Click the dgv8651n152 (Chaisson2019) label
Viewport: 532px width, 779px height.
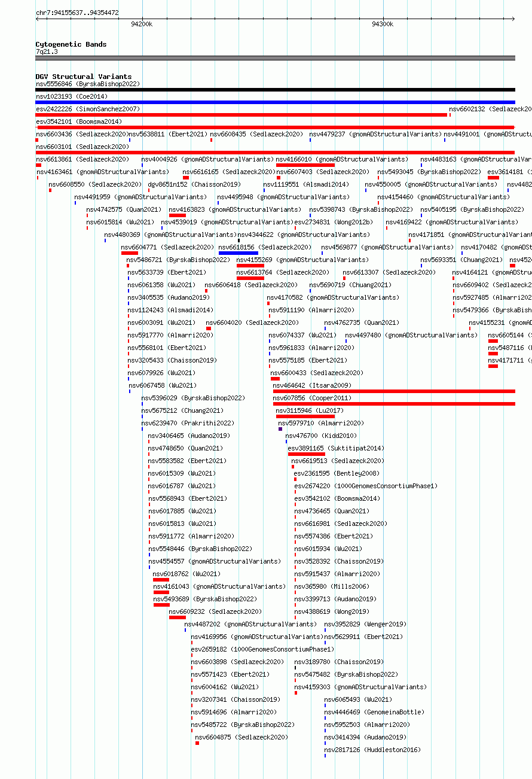pyautogui.click(x=194, y=184)
